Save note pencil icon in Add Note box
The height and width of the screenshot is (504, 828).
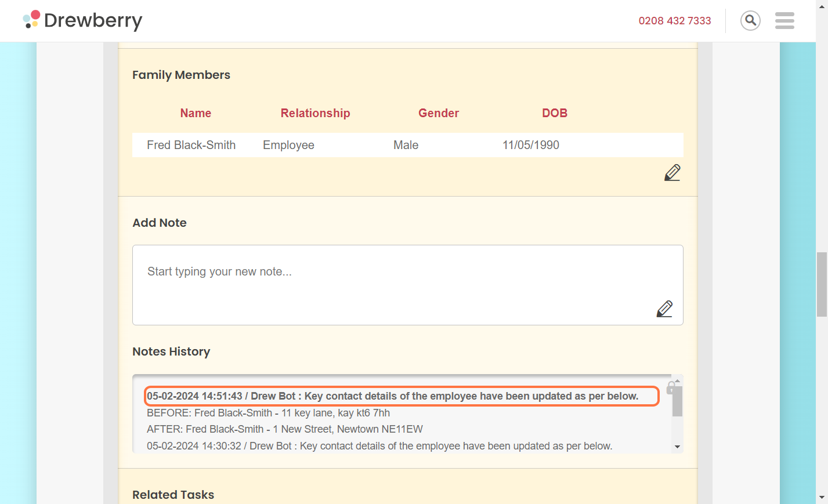[x=664, y=309]
